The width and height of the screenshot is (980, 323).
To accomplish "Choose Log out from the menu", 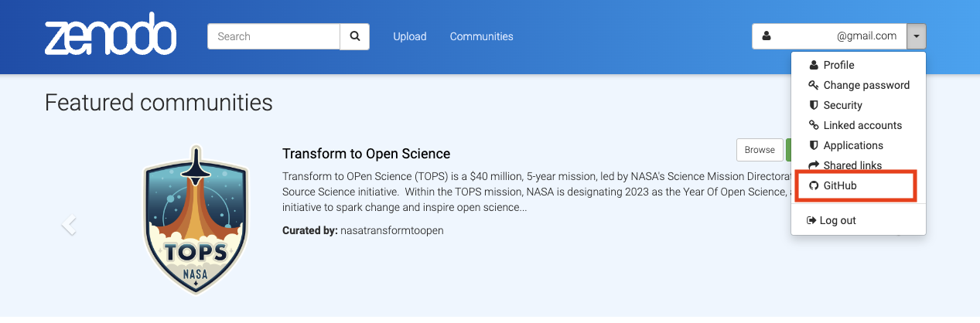I will tap(859, 220).
